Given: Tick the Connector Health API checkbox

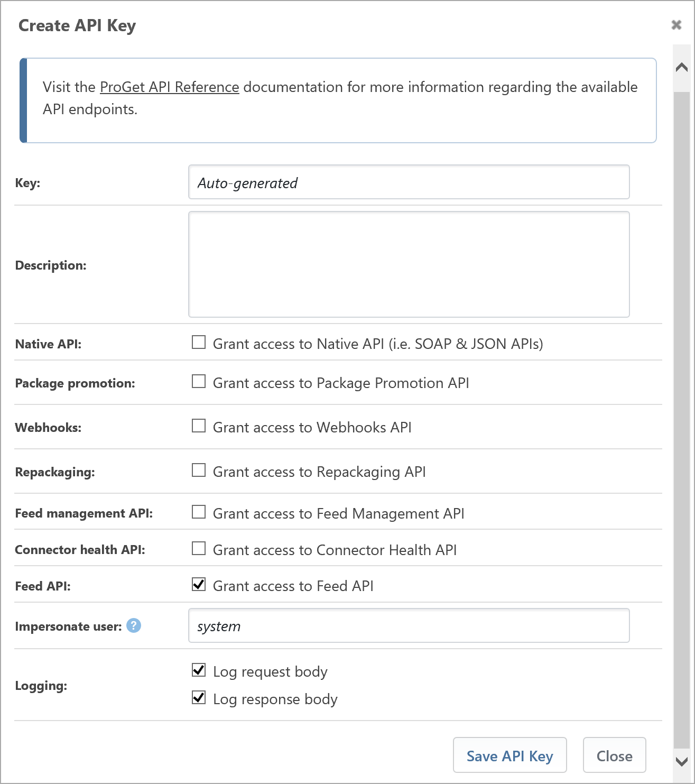Looking at the screenshot, I should (199, 548).
